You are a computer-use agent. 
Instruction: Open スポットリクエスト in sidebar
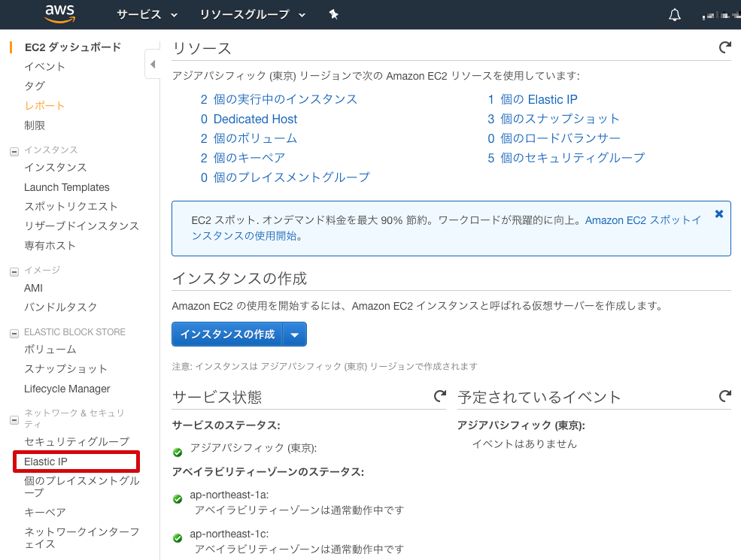71,207
